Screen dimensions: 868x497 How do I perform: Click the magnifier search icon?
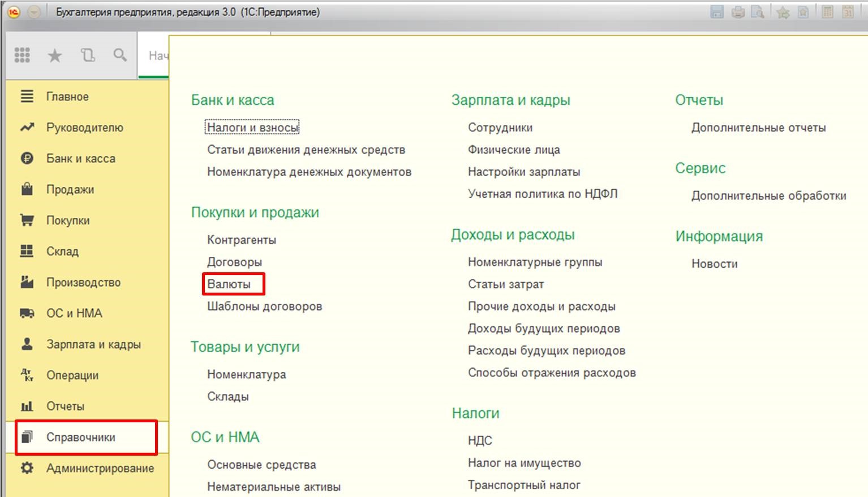(120, 55)
